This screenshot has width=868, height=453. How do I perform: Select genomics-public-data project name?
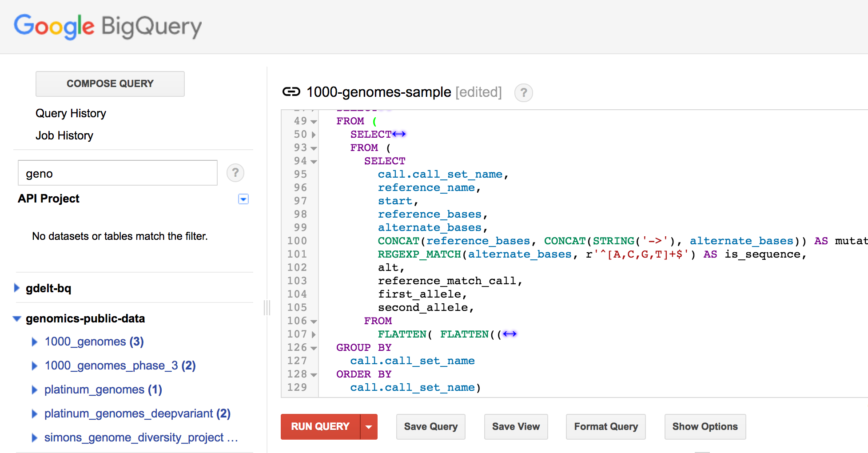point(85,318)
